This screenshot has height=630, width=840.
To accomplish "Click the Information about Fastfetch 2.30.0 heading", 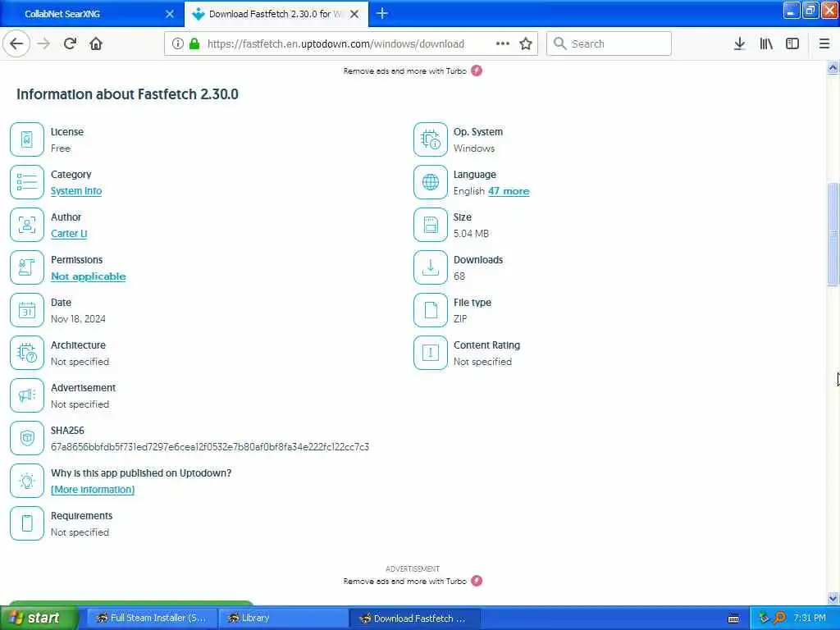I will coord(127,94).
